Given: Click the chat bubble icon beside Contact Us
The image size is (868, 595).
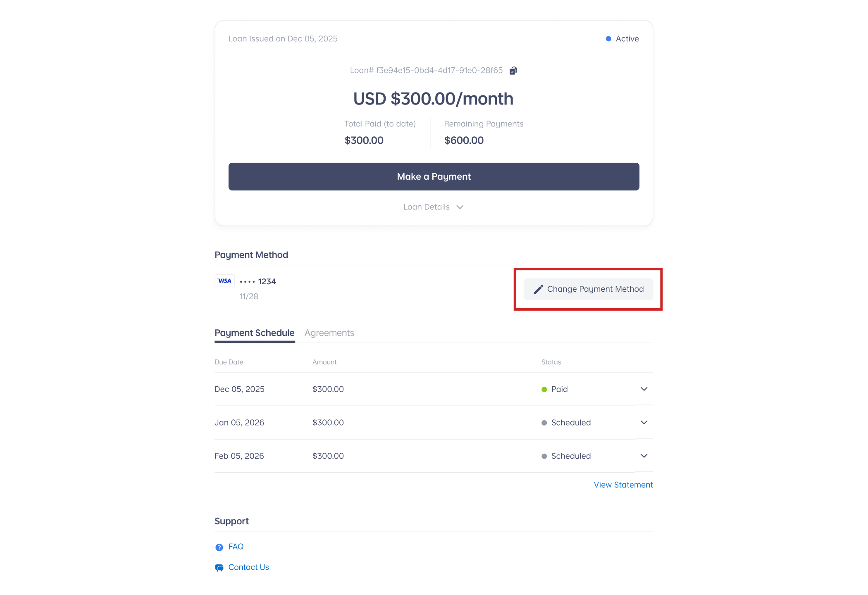Looking at the screenshot, I should point(219,567).
